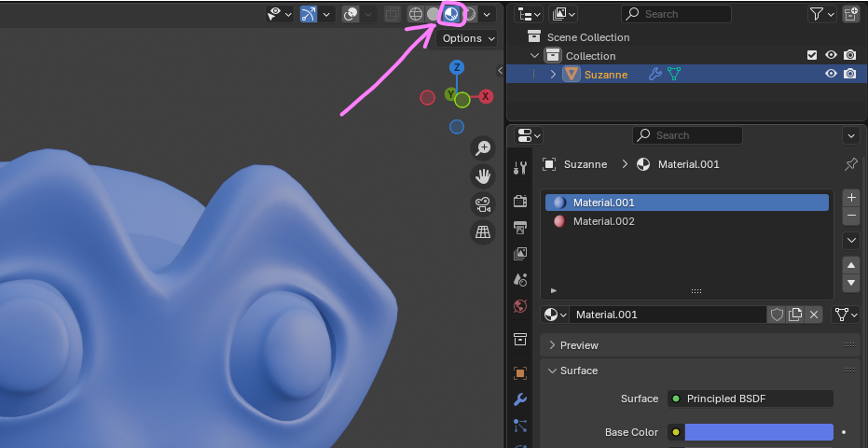The image size is (868, 448).
Task: Open the blue Base Color swatch
Action: (x=758, y=432)
